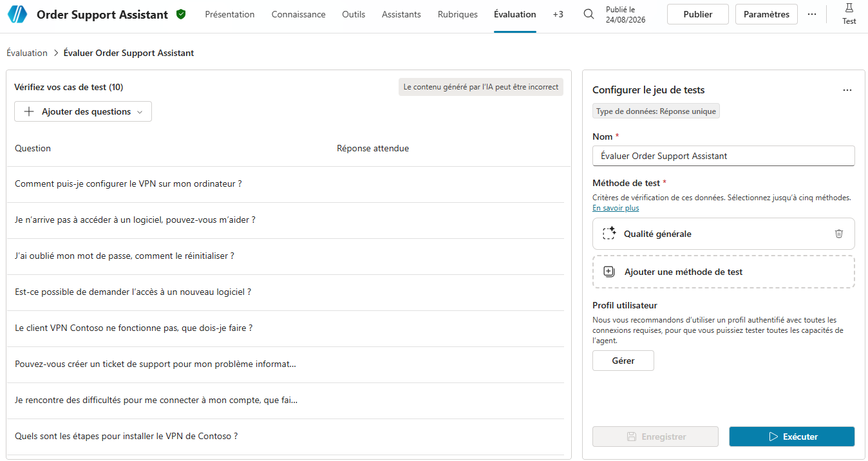Open the Connaissance tab
The height and width of the screenshot is (461, 868).
(x=298, y=14)
